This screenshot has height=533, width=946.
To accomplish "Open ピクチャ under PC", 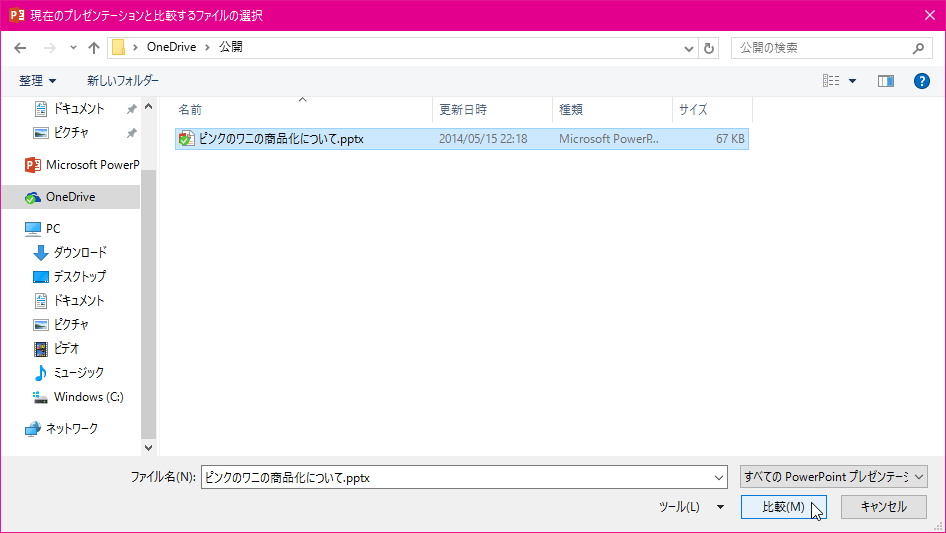I will pos(62,325).
